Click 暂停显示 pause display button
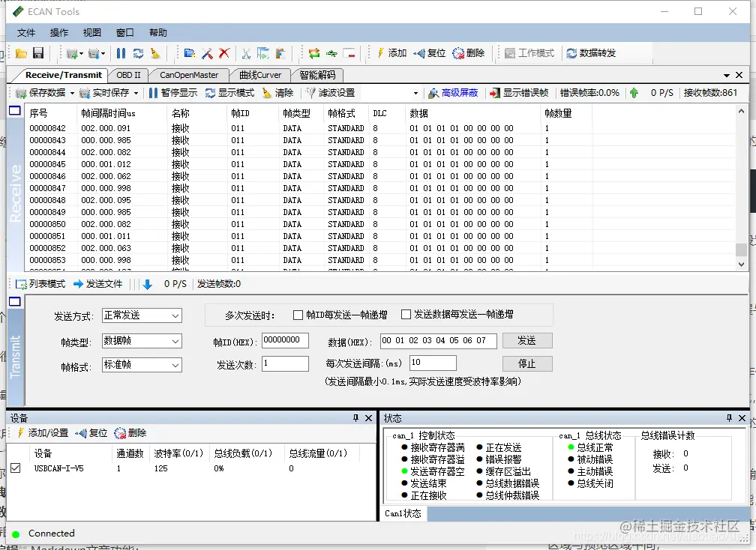756x550 pixels. 173,93
